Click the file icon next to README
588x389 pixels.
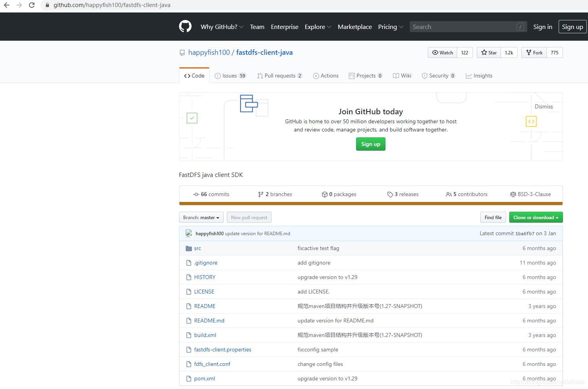pos(189,306)
